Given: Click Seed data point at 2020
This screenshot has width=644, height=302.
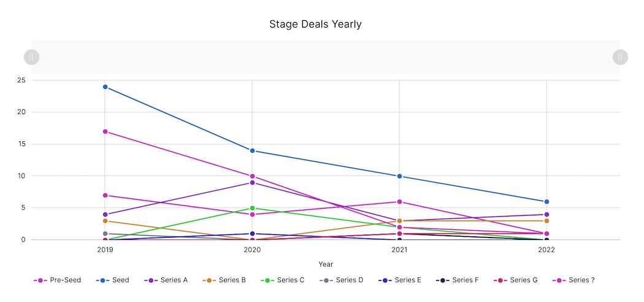Looking at the screenshot, I should (x=252, y=150).
